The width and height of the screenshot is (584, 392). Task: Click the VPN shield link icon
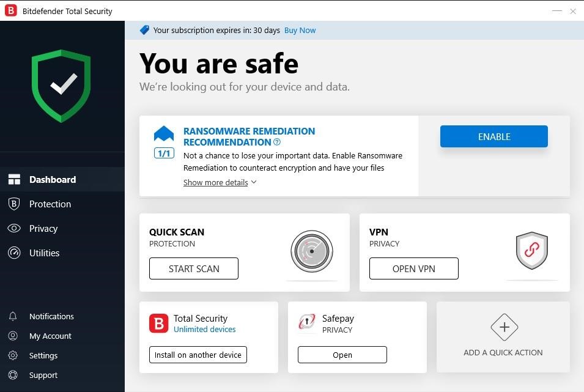pos(532,250)
